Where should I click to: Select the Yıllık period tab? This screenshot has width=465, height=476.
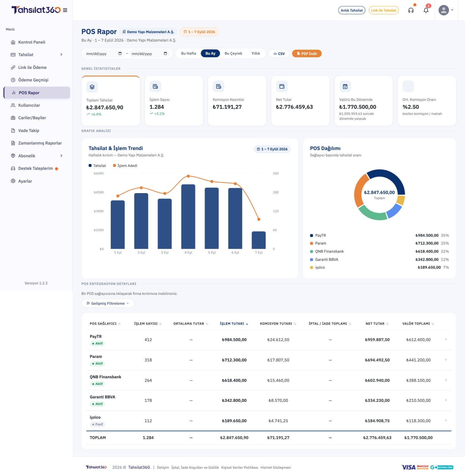click(256, 54)
